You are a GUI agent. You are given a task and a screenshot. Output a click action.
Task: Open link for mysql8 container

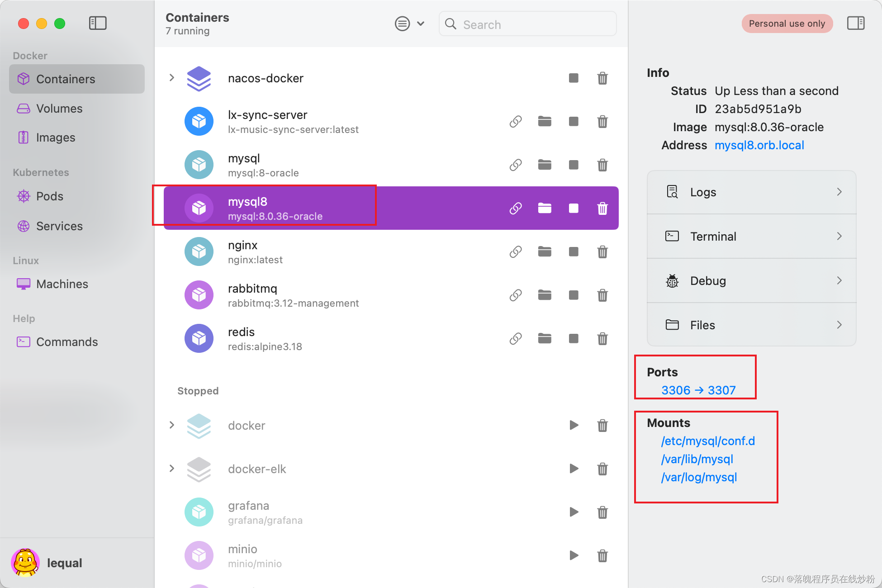(516, 209)
